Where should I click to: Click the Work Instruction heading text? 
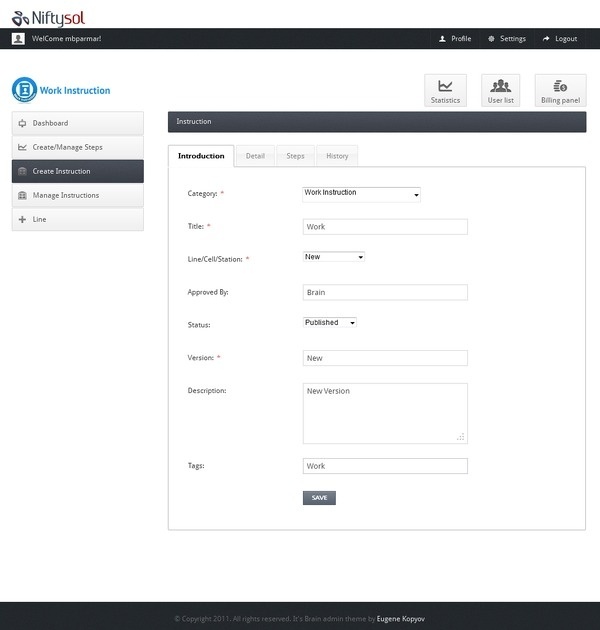(75, 90)
